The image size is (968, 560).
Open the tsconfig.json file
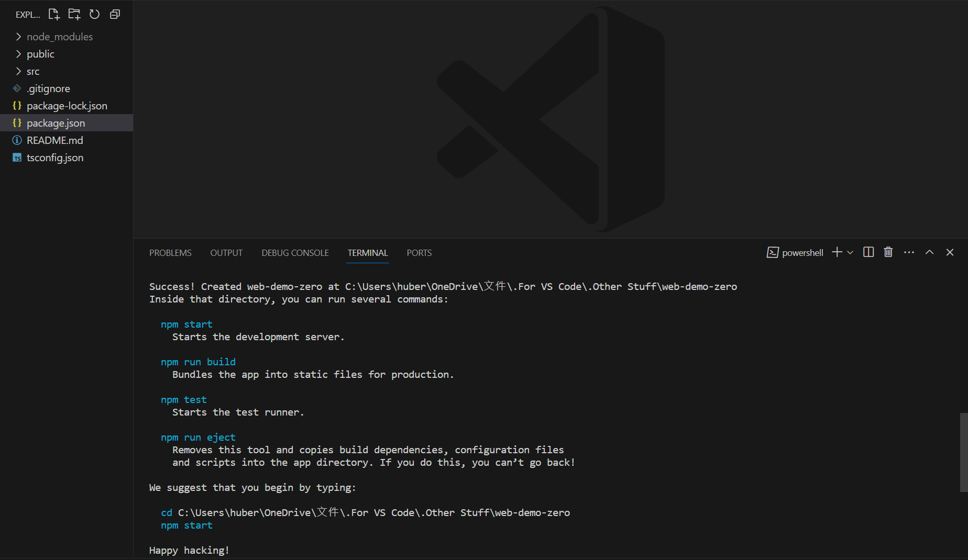click(x=67, y=158)
